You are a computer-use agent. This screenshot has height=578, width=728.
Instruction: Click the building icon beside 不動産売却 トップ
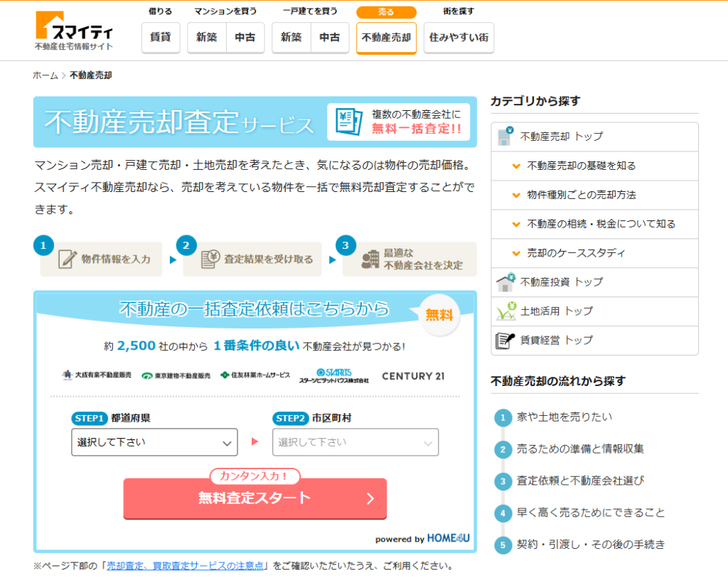click(505, 137)
